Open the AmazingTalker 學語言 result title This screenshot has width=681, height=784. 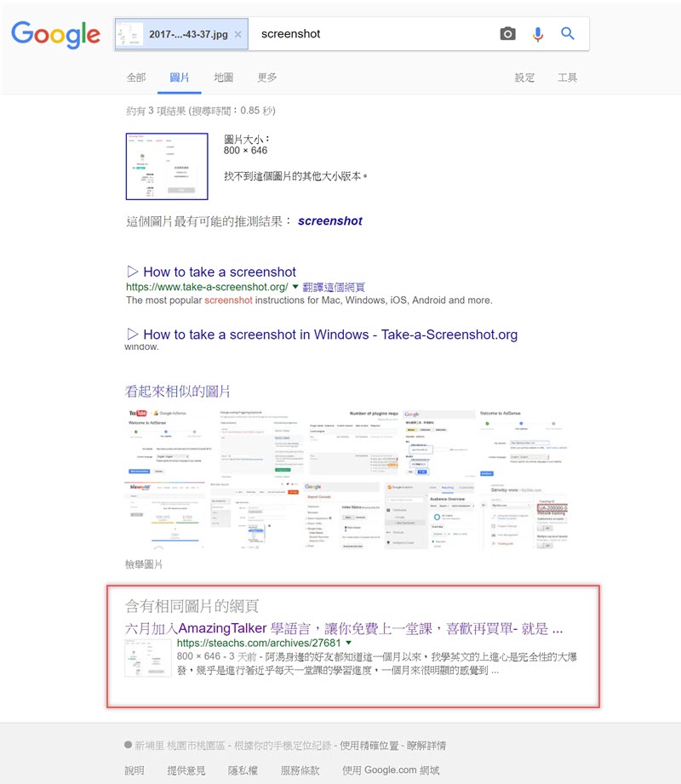[x=344, y=628]
